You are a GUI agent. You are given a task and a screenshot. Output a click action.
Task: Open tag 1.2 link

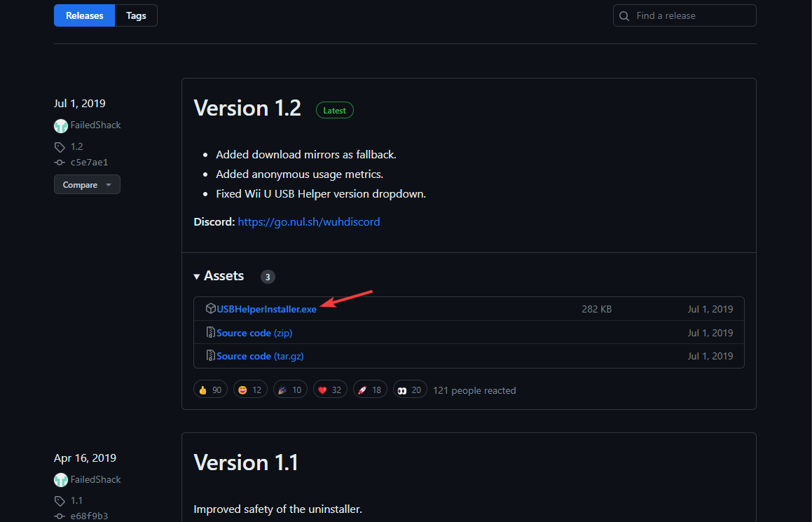(76, 146)
